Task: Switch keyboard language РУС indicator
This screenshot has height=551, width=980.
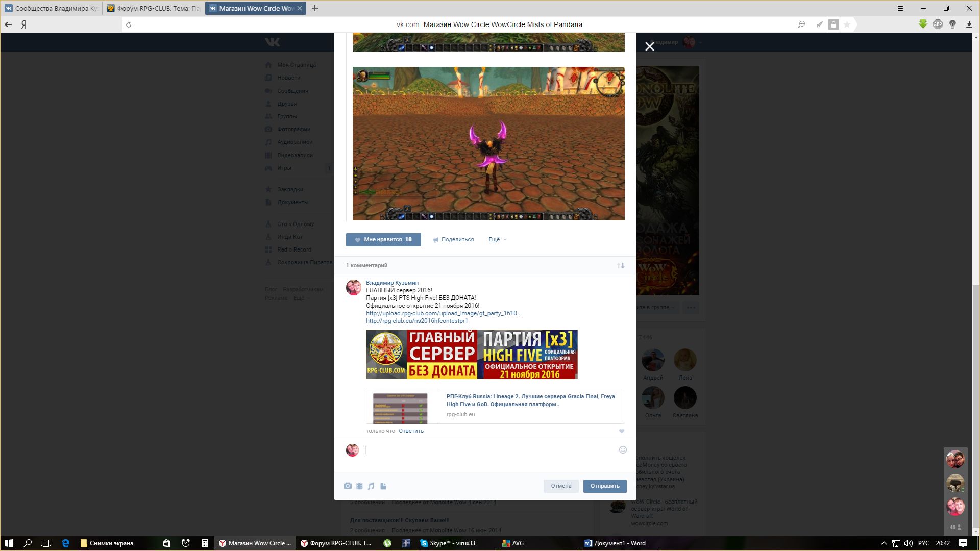Action: [x=924, y=543]
